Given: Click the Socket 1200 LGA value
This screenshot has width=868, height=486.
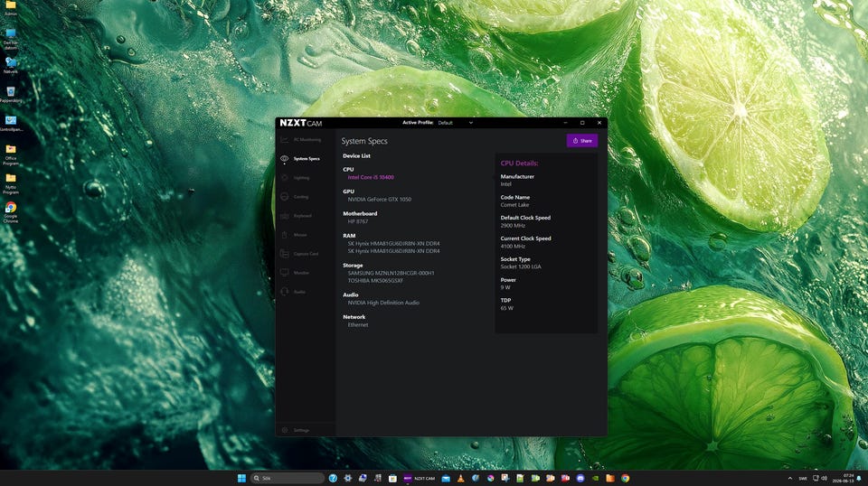Looking at the screenshot, I should click(521, 266).
